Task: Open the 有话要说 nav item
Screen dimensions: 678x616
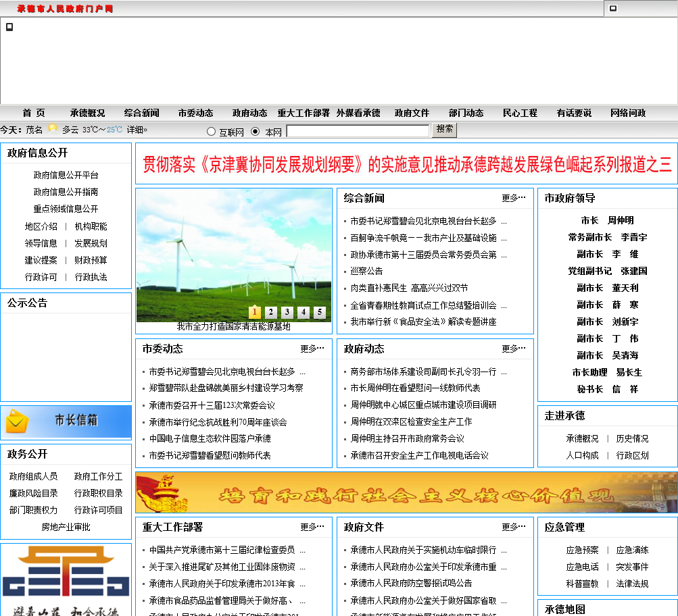Action: click(574, 113)
